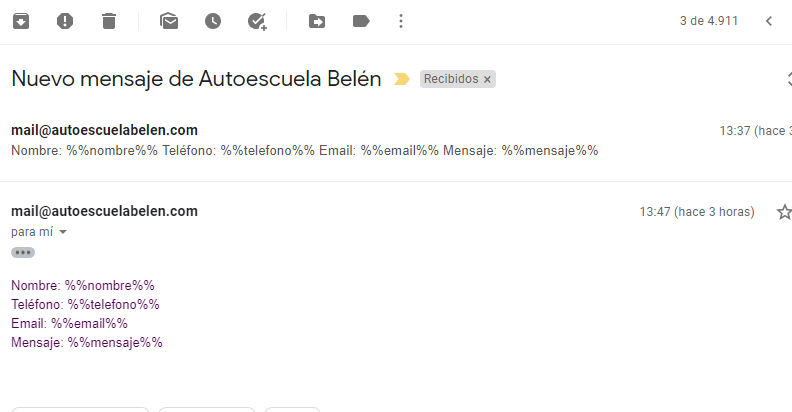
Task: Open the three-dot More options menu
Action: 401,21
